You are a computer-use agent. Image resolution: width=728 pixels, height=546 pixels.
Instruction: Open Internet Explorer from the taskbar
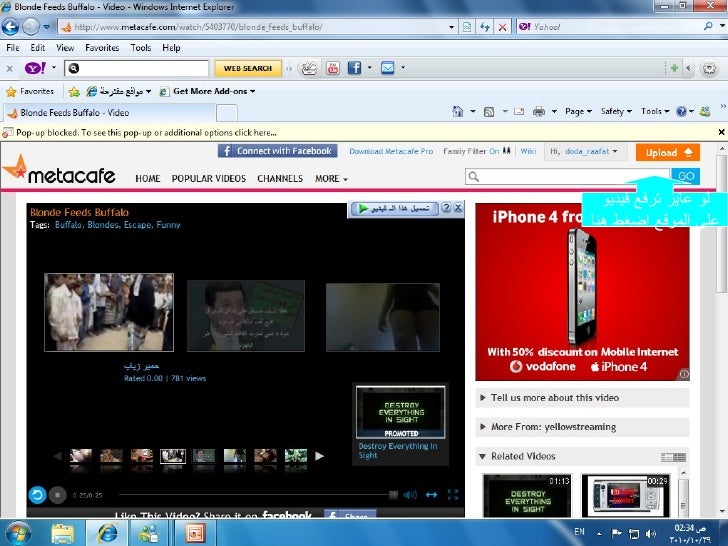click(108, 533)
